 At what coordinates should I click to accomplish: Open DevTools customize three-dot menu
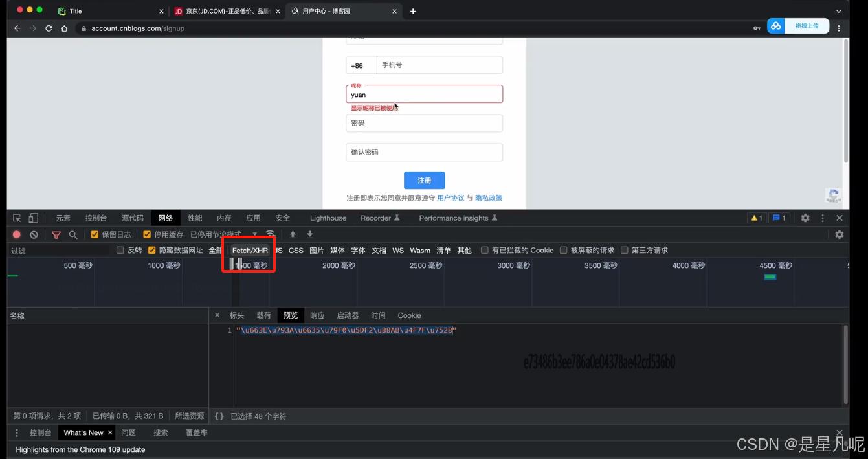click(823, 218)
